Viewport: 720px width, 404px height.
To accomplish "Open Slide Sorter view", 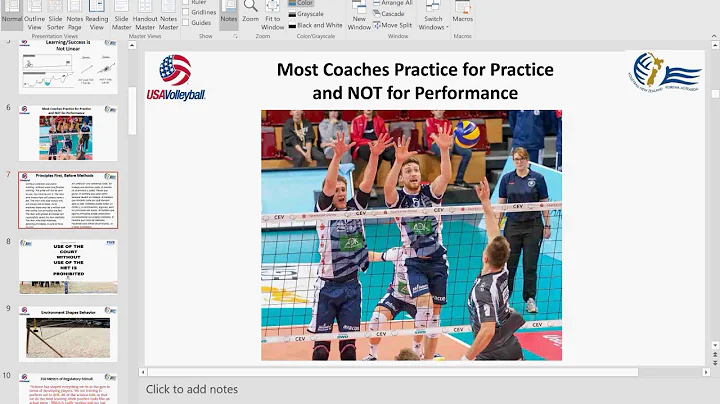I will pos(55,15).
